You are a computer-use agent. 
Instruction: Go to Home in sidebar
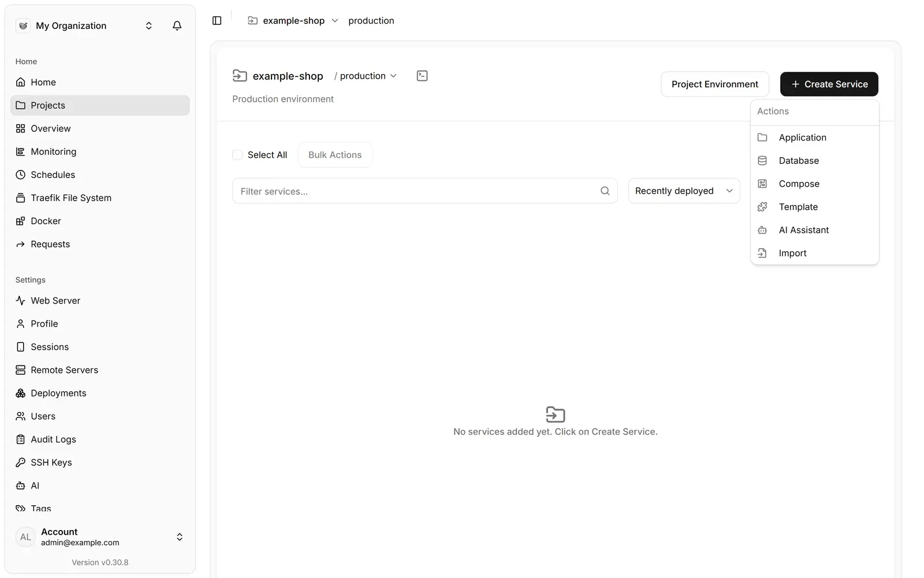[x=100, y=82]
